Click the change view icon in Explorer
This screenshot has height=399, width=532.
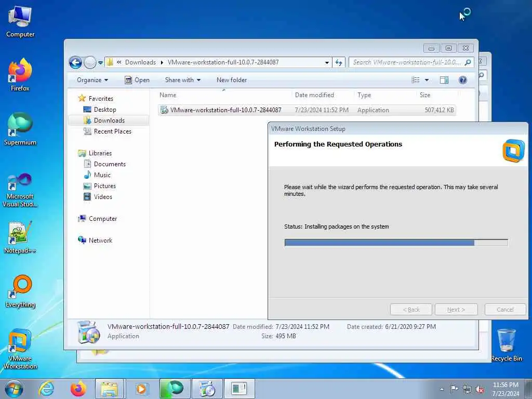(415, 80)
